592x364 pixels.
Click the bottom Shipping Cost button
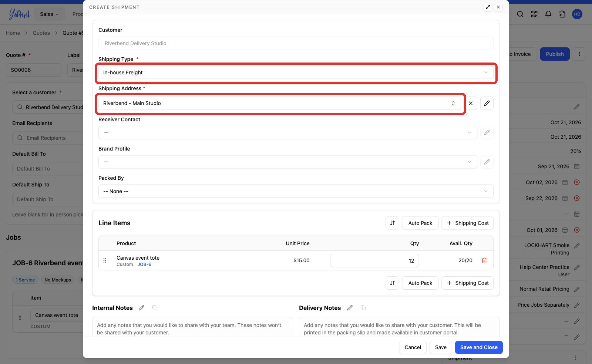click(468, 283)
